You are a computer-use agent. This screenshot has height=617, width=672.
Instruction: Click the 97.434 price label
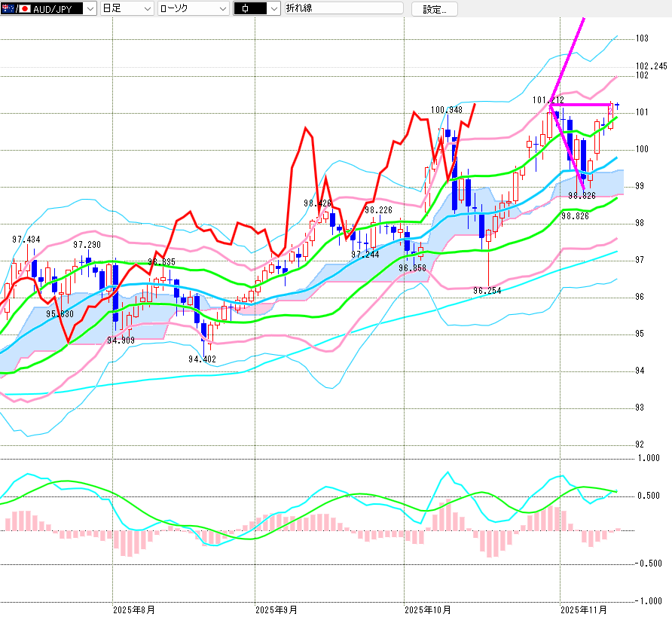[x=26, y=240]
